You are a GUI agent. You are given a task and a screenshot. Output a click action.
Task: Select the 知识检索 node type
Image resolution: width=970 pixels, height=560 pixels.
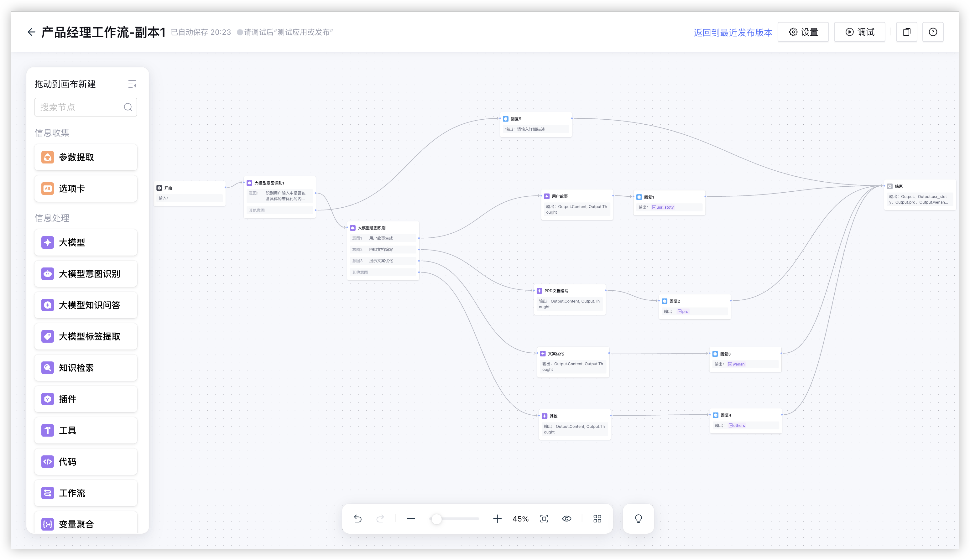(86, 368)
